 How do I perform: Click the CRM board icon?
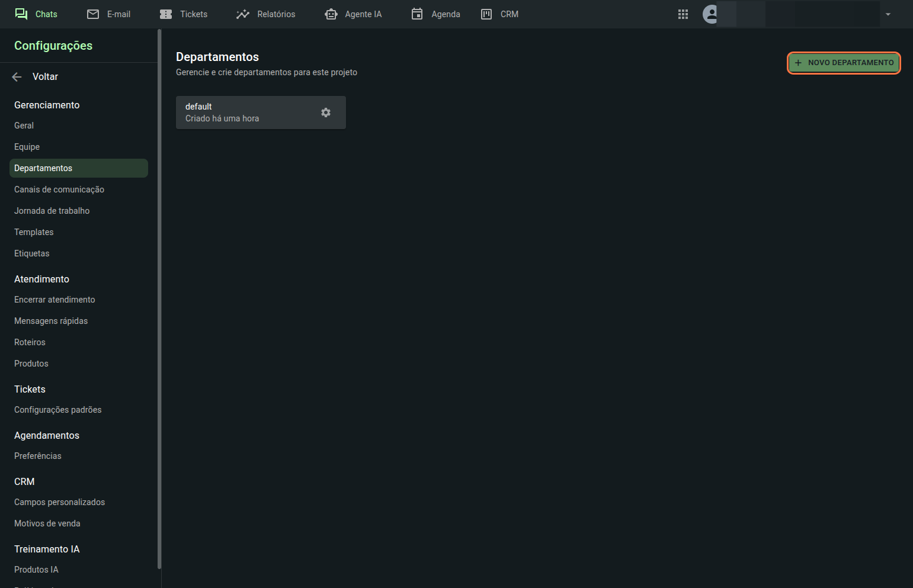(486, 14)
